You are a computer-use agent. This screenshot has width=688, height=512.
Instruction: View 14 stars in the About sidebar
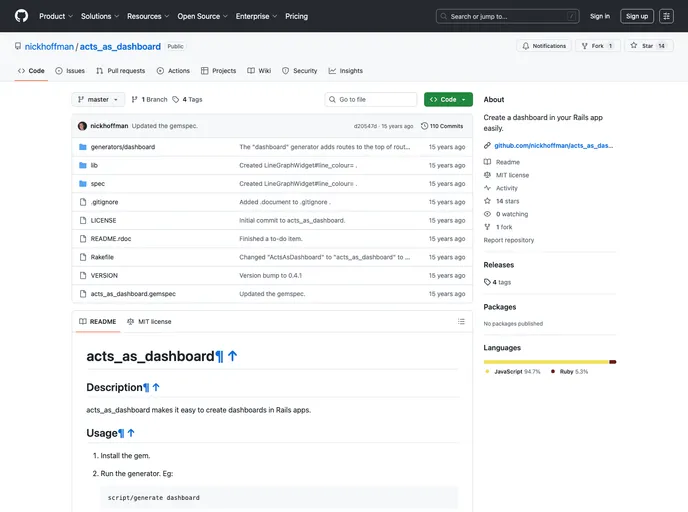pyautogui.click(x=507, y=201)
